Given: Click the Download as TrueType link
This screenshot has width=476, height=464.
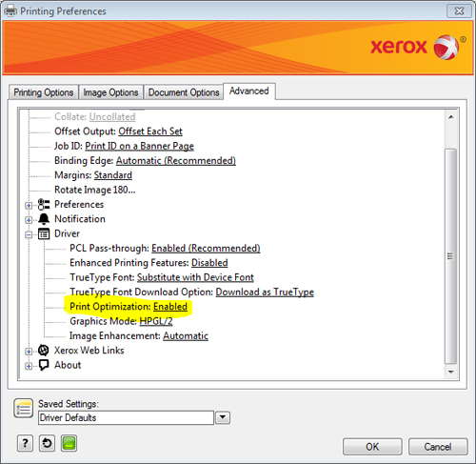Looking at the screenshot, I should [x=265, y=293].
